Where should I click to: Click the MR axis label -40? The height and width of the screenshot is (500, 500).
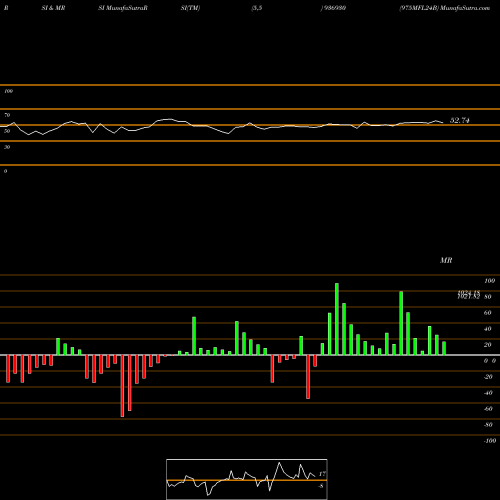488,393
